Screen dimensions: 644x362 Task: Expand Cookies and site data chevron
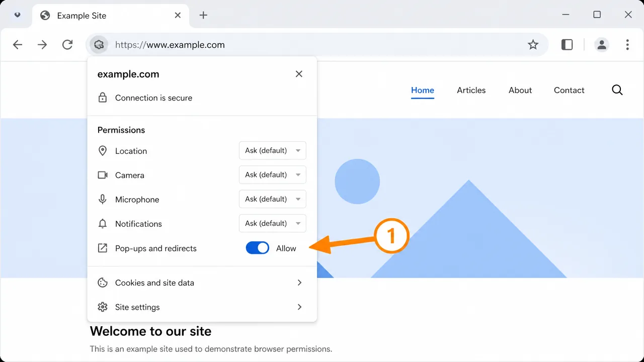click(299, 283)
